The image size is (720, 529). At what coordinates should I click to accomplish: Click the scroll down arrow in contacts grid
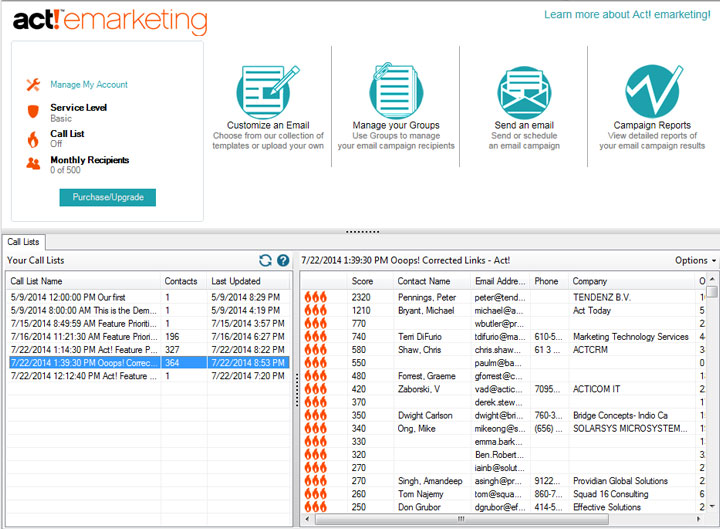pos(712,506)
